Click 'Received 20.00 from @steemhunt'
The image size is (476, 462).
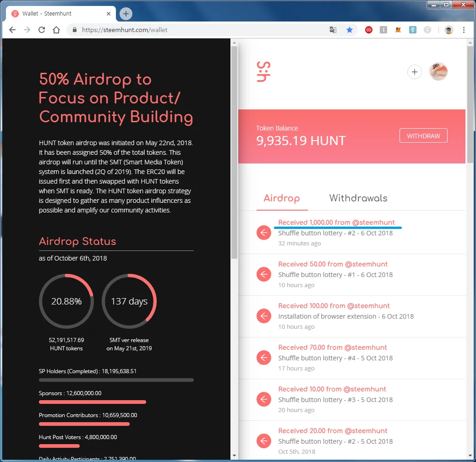click(x=333, y=431)
